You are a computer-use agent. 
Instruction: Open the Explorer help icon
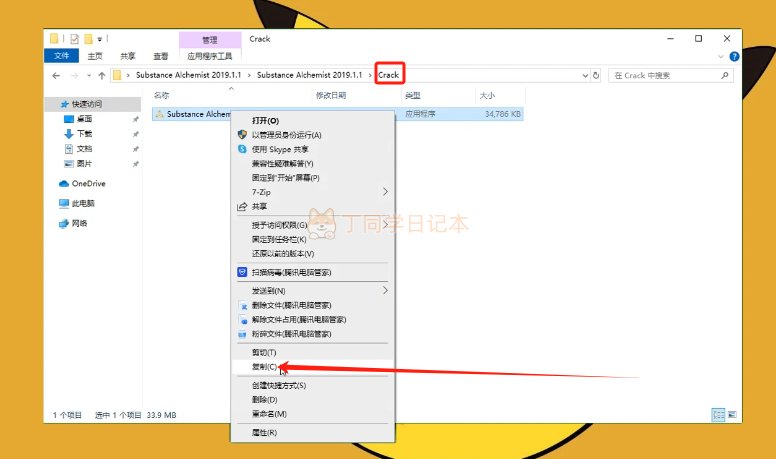[734, 56]
